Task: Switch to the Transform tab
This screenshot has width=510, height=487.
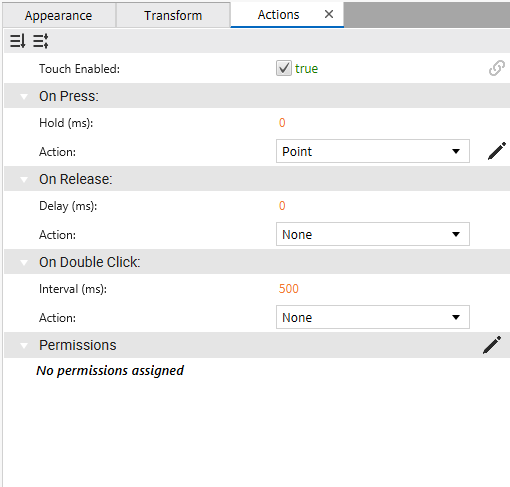Action: [173, 15]
